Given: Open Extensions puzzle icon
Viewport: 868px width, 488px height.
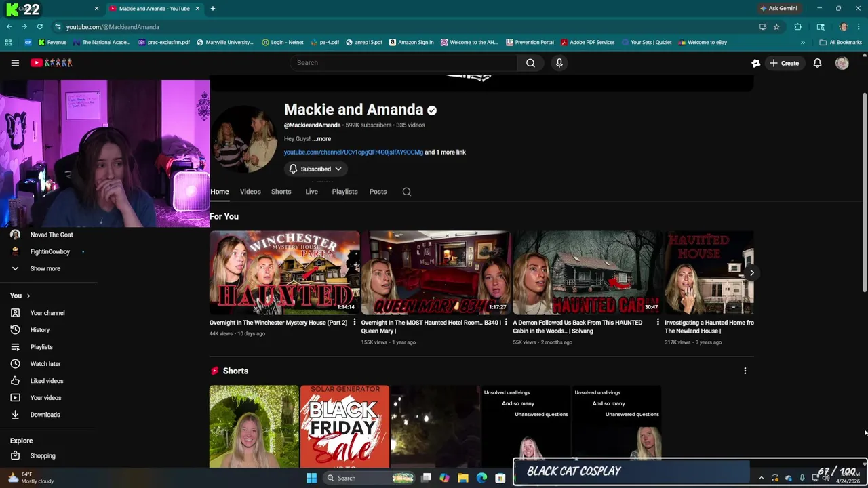Looking at the screenshot, I should click(797, 26).
